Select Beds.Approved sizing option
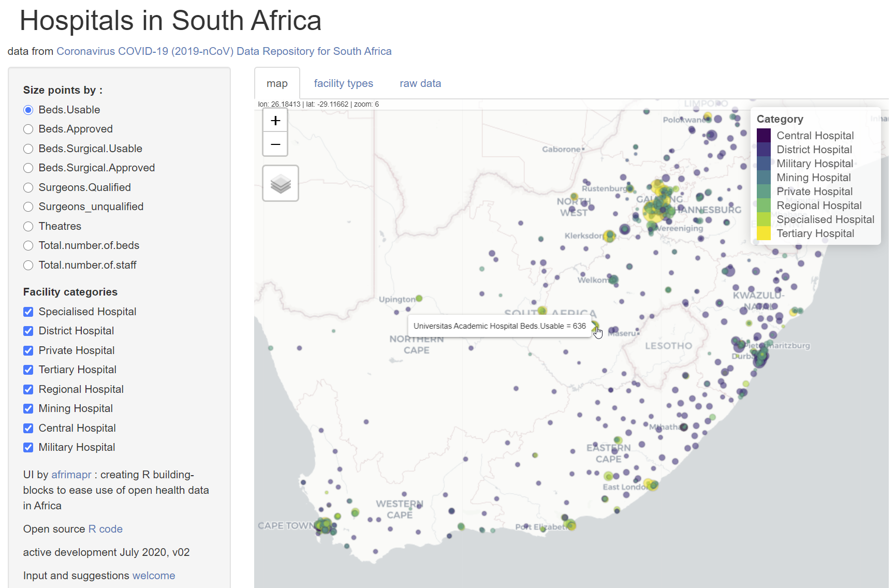 click(x=28, y=129)
